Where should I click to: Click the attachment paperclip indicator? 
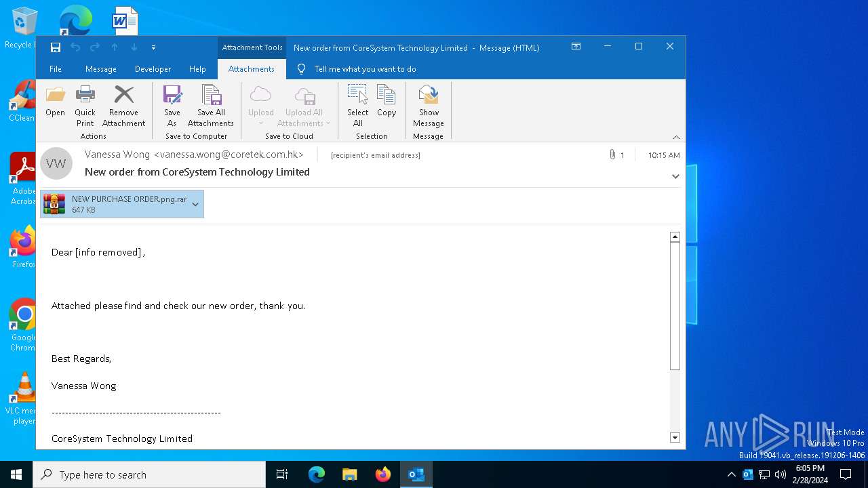pos(616,155)
